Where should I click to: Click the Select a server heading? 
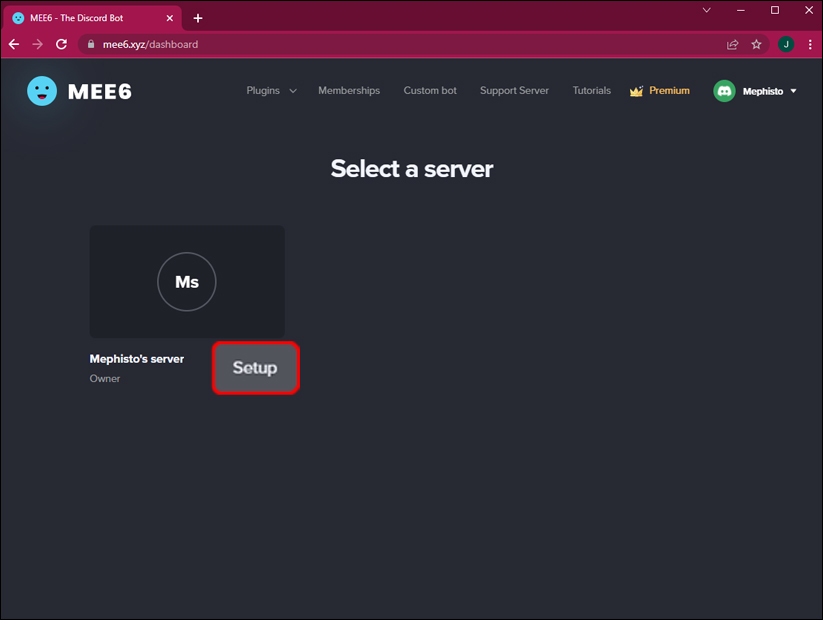(412, 169)
